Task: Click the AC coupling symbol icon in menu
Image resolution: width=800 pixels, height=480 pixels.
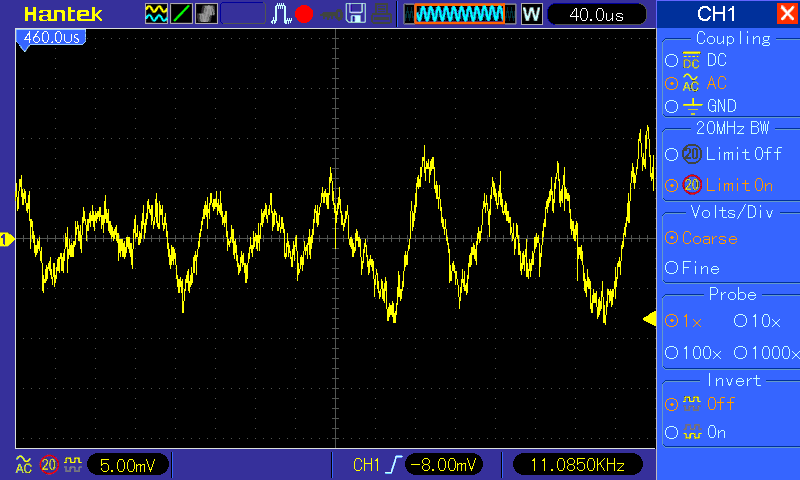Action: click(691, 83)
